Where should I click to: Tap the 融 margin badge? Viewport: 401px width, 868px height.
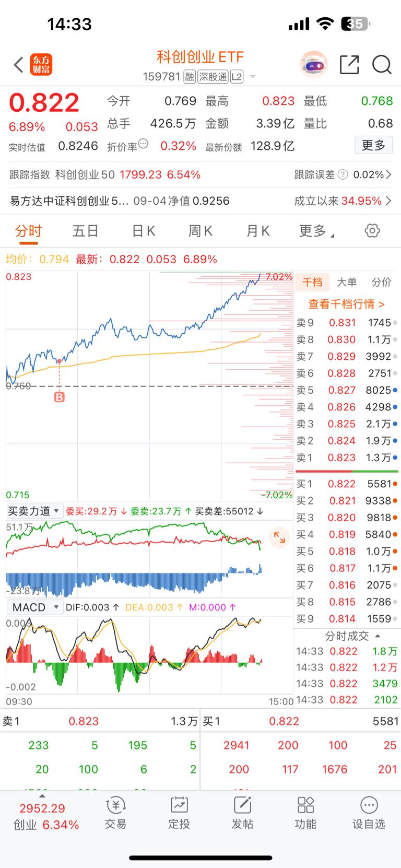(190, 77)
